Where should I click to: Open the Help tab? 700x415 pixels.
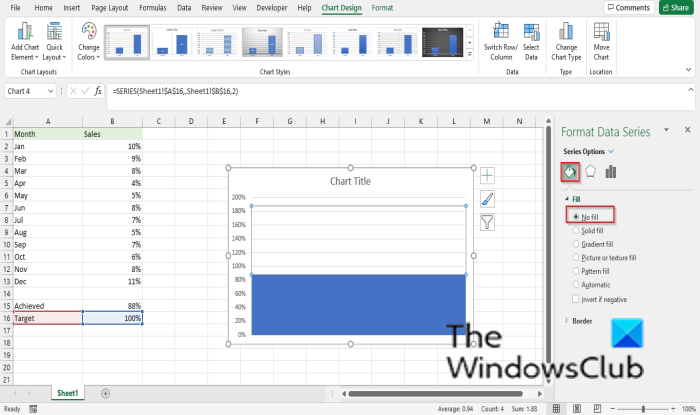(304, 8)
